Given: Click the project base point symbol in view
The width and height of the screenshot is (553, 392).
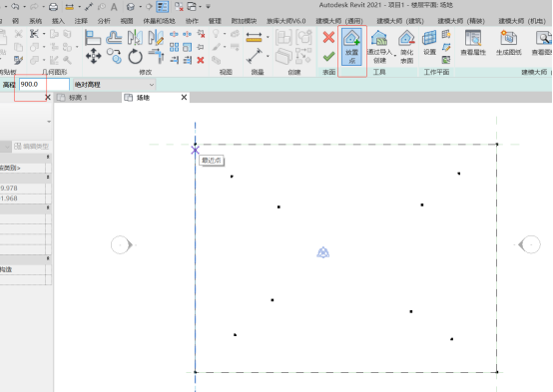Looking at the screenshot, I should [323, 252].
